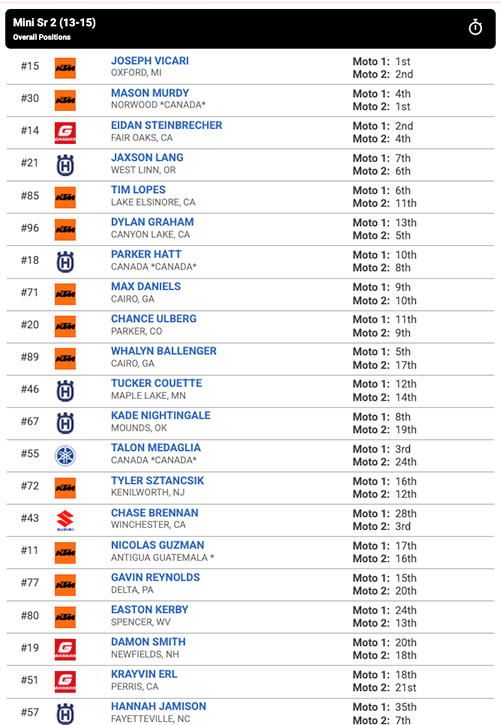Open Whalyn Ballenger rider profile
The height and width of the screenshot is (725, 501).
click(x=164, y=351)
